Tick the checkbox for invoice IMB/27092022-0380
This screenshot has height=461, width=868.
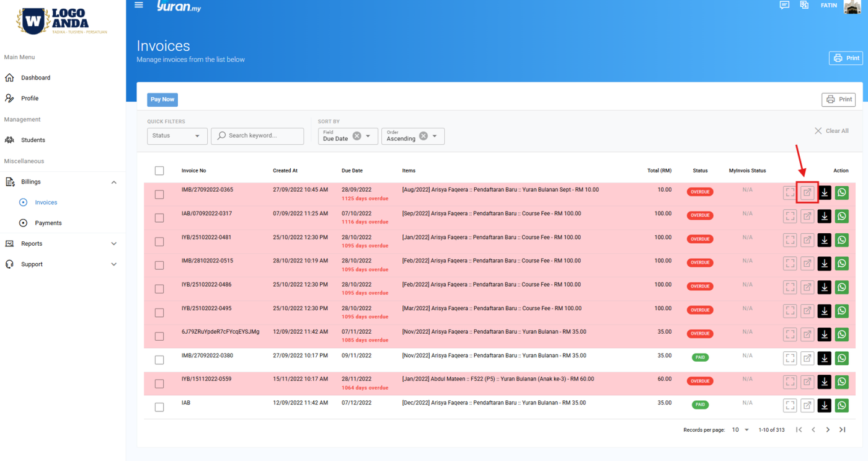pyautogui.click(x=159, y=360)
